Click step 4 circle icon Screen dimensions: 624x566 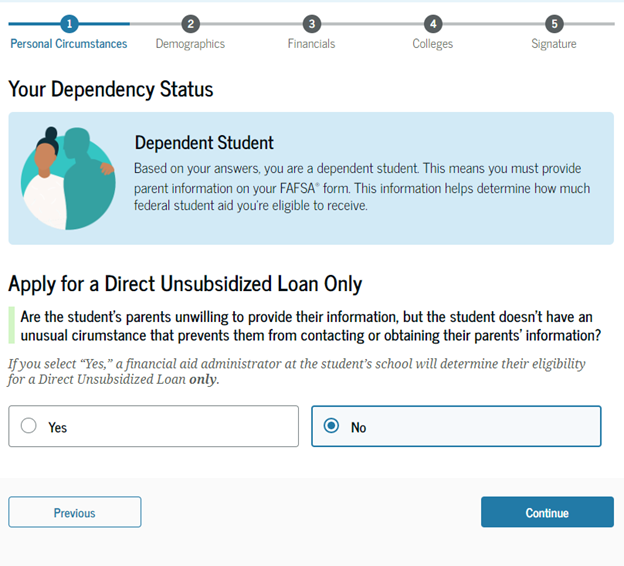tap(432, 23)
